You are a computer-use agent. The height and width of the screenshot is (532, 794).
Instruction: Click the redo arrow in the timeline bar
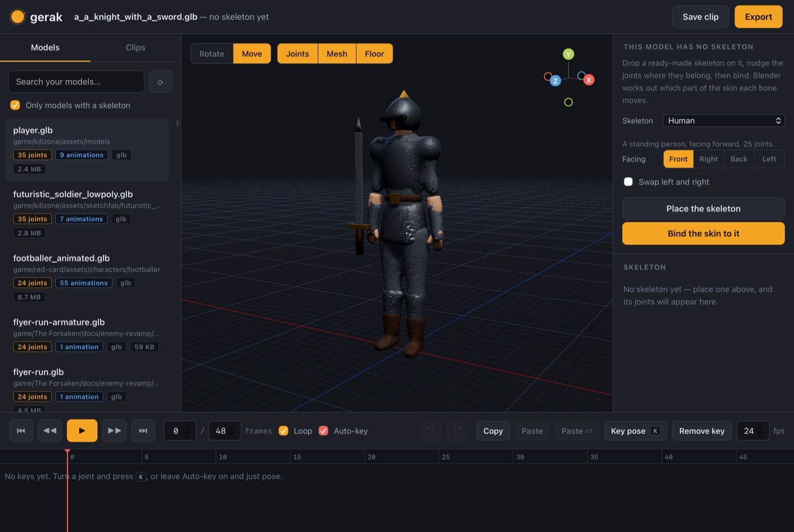pyautogui.click(x=458, y=431)
